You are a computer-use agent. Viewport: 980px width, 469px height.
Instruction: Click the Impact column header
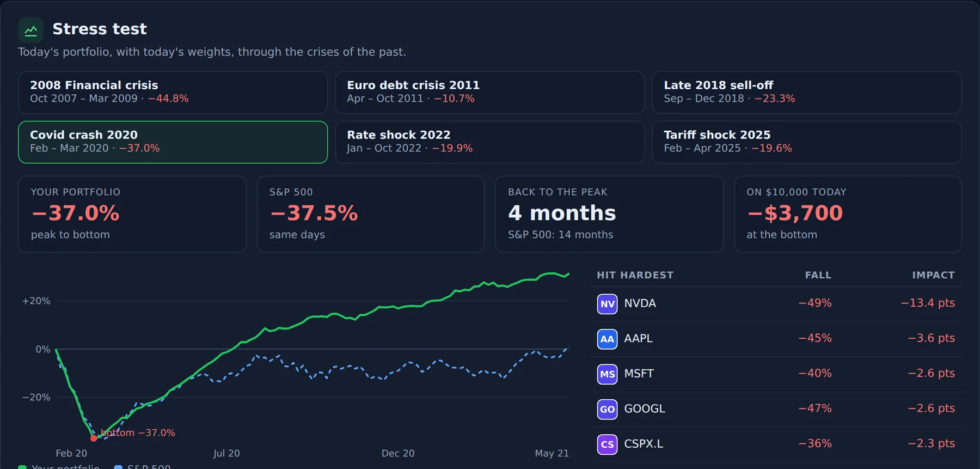pyautogui.click(x=933, y=275)
